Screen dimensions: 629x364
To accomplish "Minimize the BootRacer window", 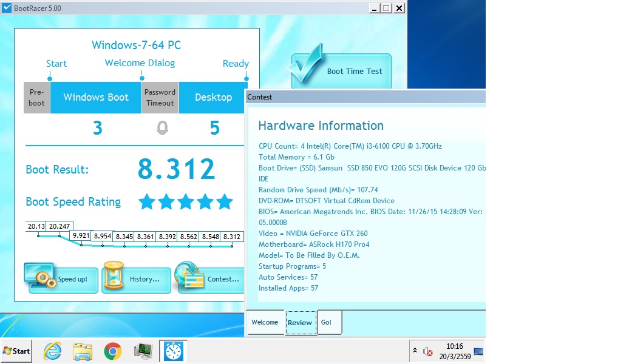I will (x=374, y=8).
